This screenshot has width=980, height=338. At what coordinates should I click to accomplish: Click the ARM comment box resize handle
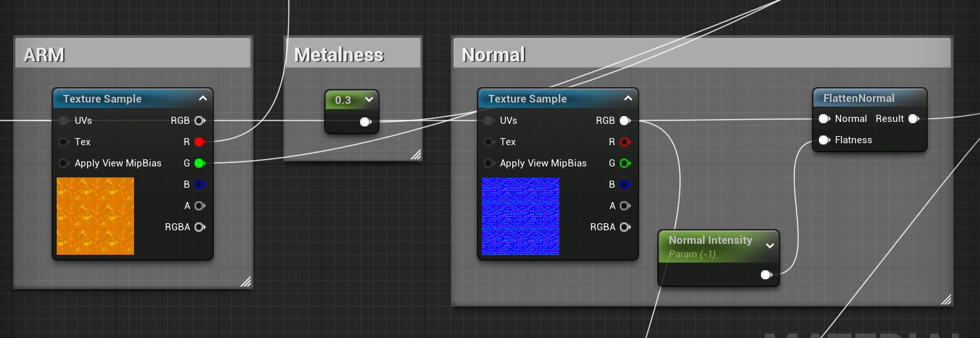coord(245,281)
